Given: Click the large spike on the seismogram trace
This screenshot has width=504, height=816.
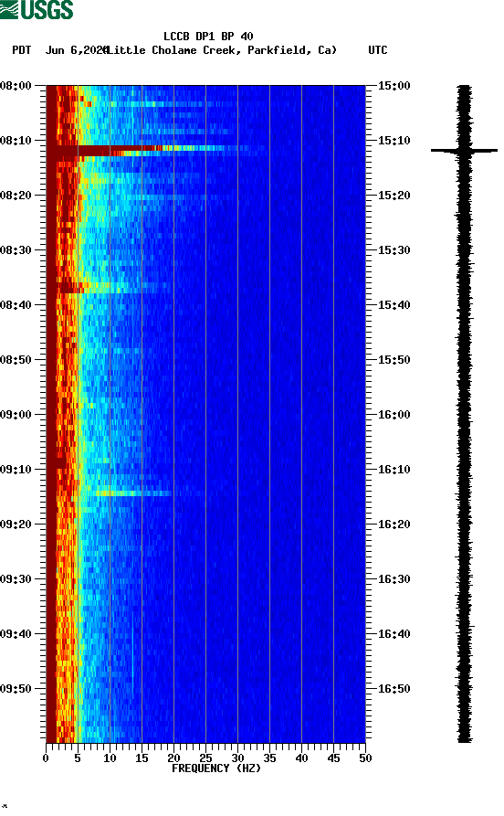Looking at the screenshot, I should click(x=464, y=151).
